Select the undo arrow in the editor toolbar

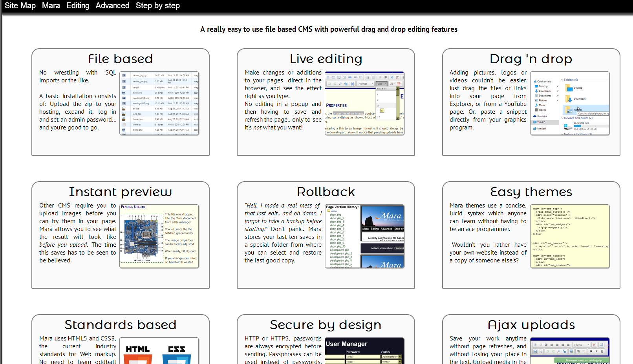pyautogui.click(x=329, y=84)
